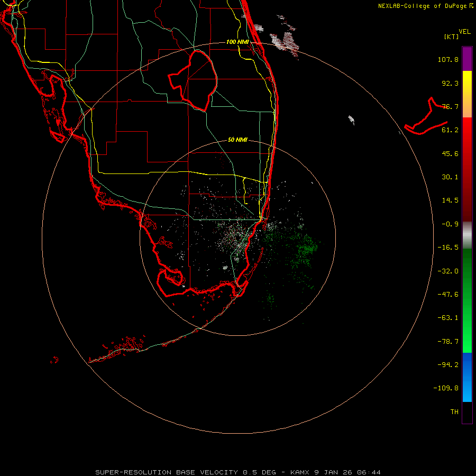Click the 107.8 velocity scale value
This screenshot has height=476, width=476.
pyautogui.click(x=448, y=59)
